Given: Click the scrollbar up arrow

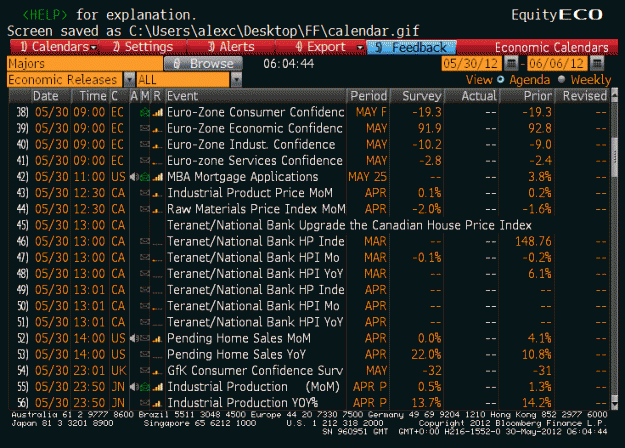Looking at the screenshot, I should (614, 94).
